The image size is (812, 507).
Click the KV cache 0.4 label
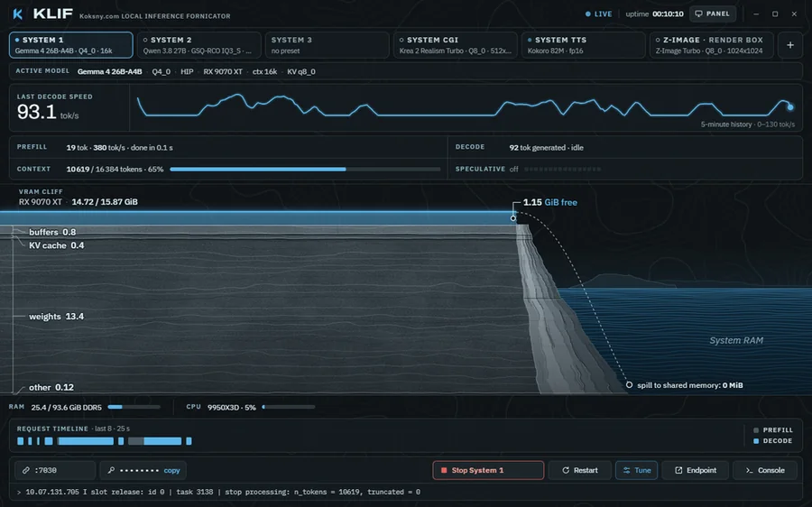pyautogui.click(x=57, y=245)
